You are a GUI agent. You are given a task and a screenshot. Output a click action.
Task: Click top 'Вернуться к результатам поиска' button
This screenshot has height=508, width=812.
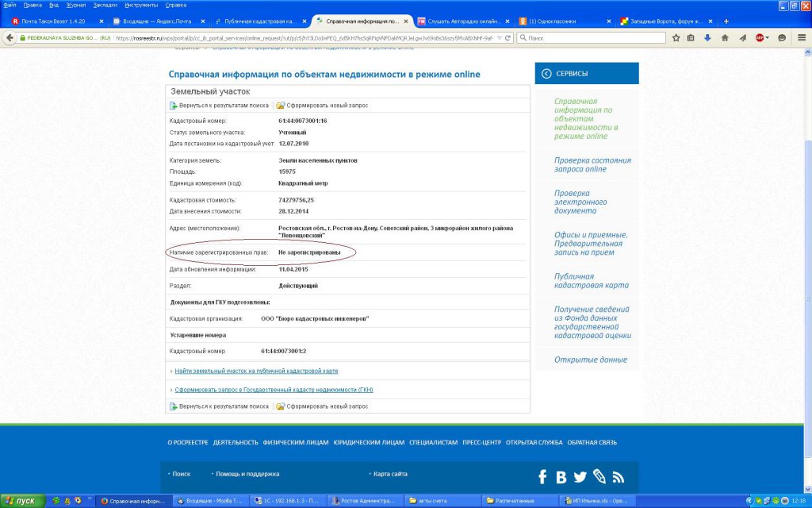point(219,106)
